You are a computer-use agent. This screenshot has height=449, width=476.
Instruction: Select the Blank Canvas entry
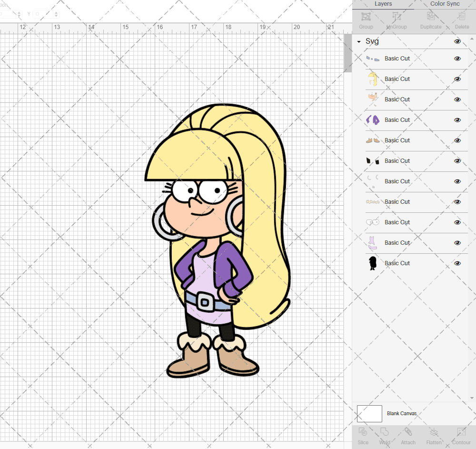click(x=402, y=413)
